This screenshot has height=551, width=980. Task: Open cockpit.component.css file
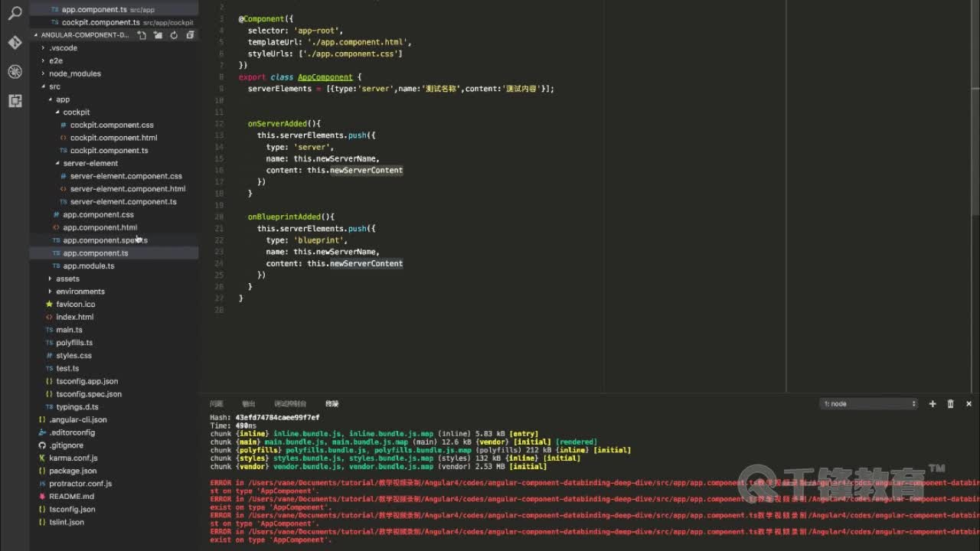(112, 125)
